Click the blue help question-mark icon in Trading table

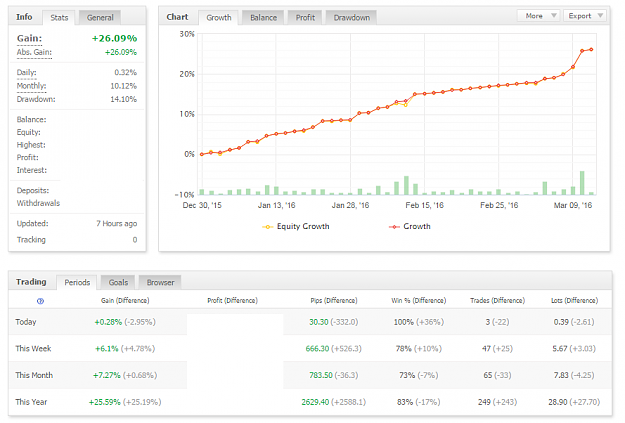click(40, 301)
